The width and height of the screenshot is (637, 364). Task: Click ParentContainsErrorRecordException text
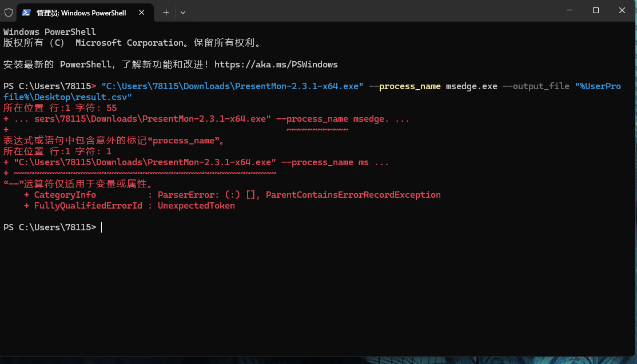pos(353,195)
